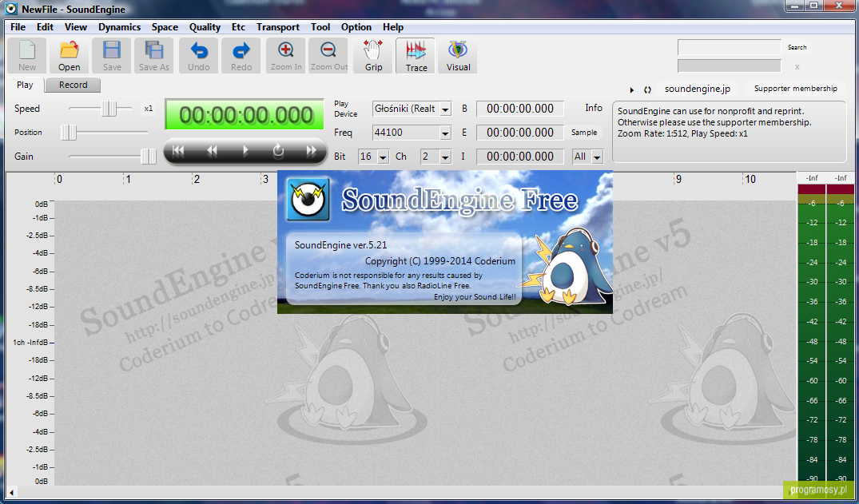Click the Zoom In magnifier icon
The height and width of the screenshot is (504, 859).
(286, 56)
